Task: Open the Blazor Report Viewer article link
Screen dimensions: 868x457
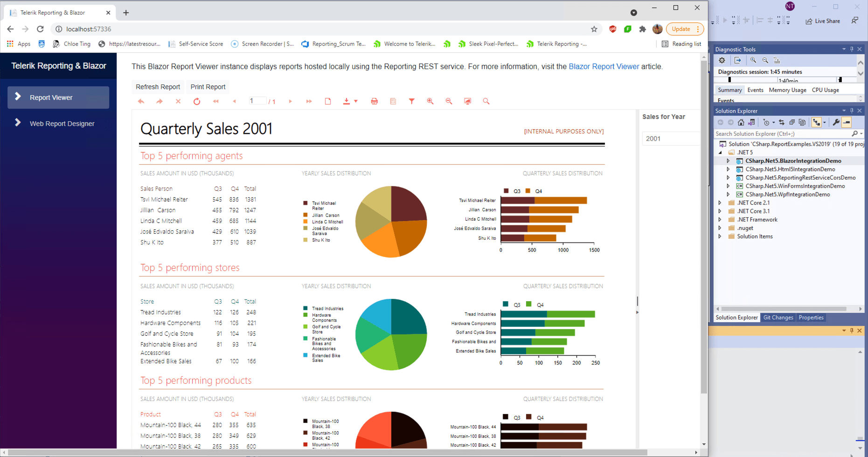Action: 604,66
